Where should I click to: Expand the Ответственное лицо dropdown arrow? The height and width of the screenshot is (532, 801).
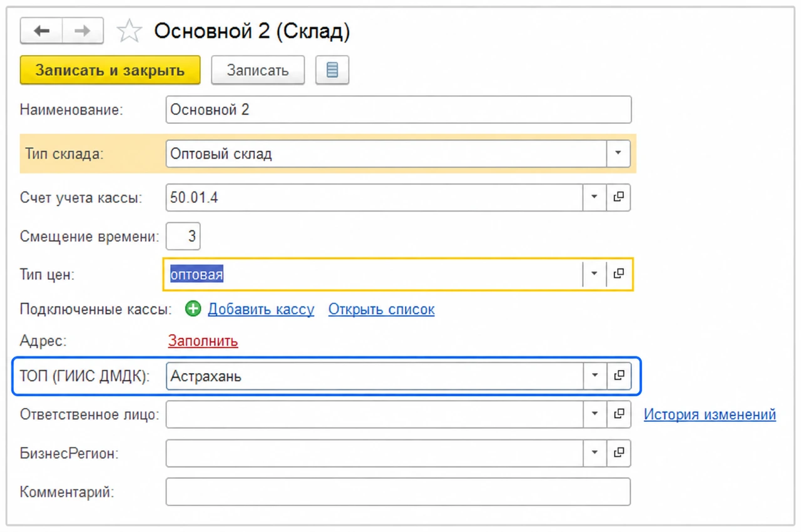594,414
